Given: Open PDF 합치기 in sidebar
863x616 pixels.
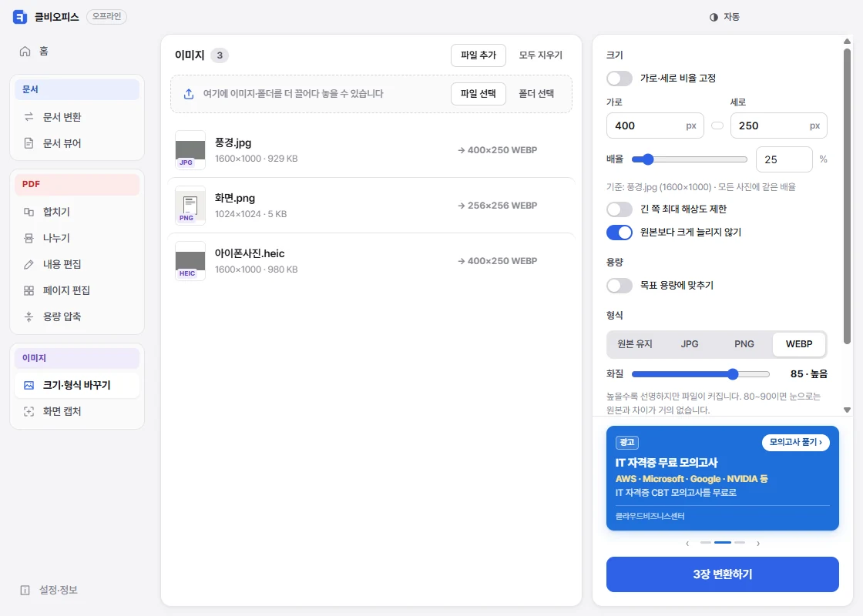Looking at the screenshot, I should coord(77,212).
